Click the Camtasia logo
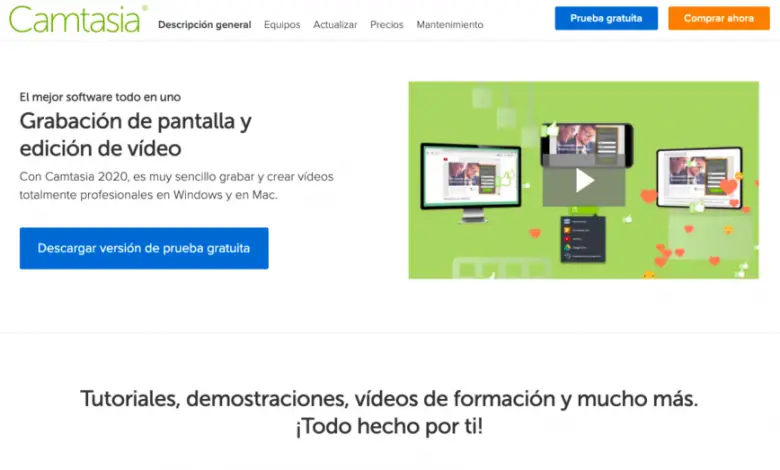The image size is (780, 470). tap(78, 19)
